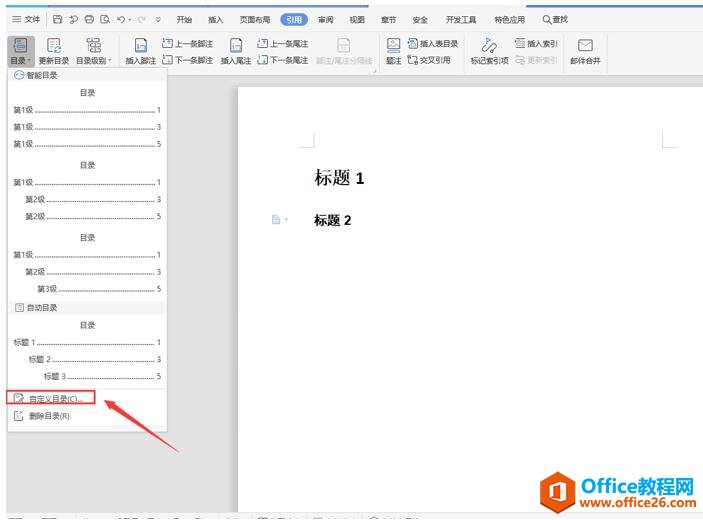The width and height of the screenshot is (703, 520).
Task: Open footnote settings dialog launcher
Action: (374, 70)
